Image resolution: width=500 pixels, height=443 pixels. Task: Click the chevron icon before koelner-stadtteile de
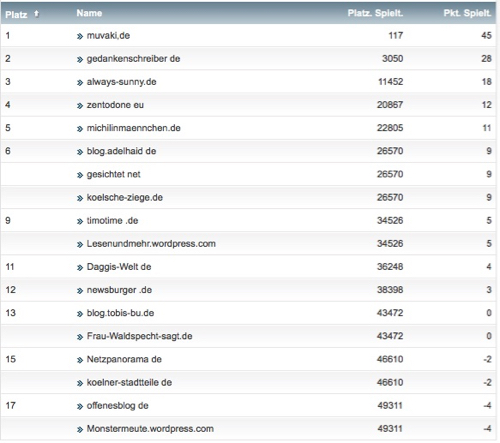coord(80,383)
